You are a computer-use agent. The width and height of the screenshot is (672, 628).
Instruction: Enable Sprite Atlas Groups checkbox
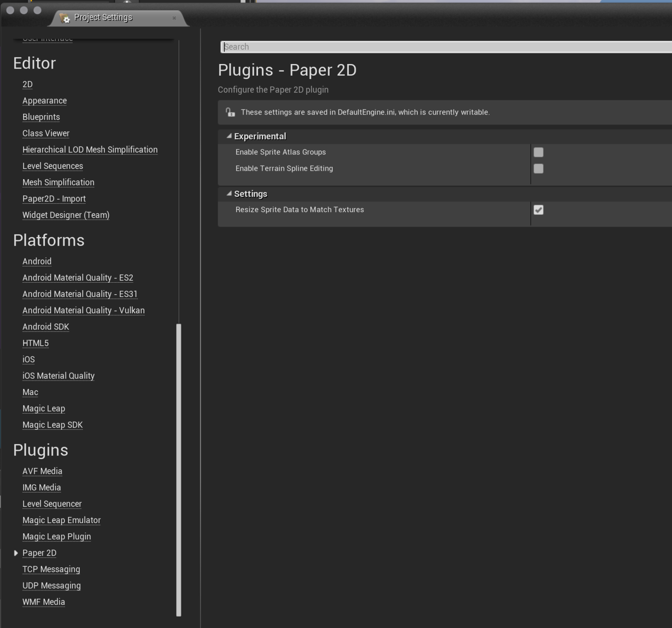point(538,152)
